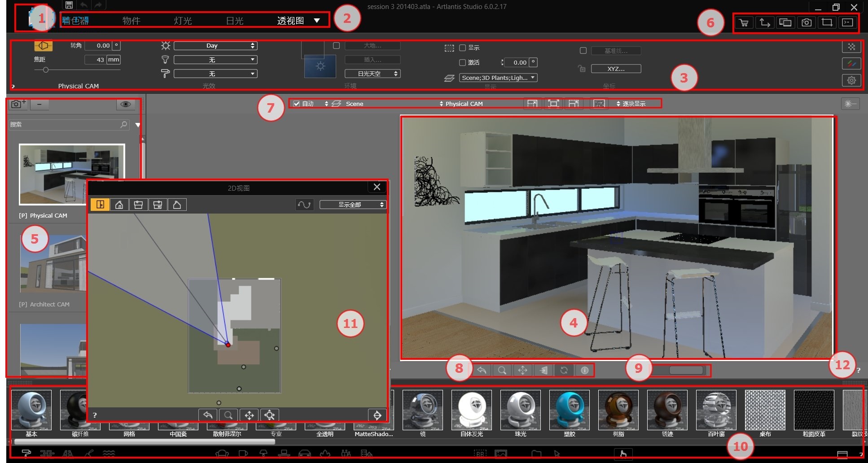
Task: Select the pan tool below the preview
Action: pos(522,370)
